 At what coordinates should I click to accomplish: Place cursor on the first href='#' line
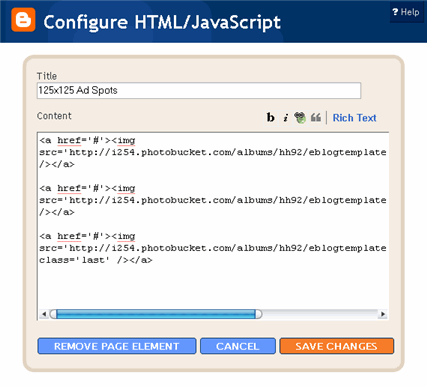tap(87, 140)
